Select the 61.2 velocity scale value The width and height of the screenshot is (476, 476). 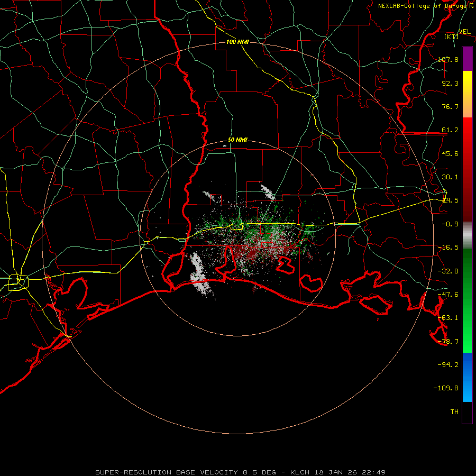coord(450,130)
